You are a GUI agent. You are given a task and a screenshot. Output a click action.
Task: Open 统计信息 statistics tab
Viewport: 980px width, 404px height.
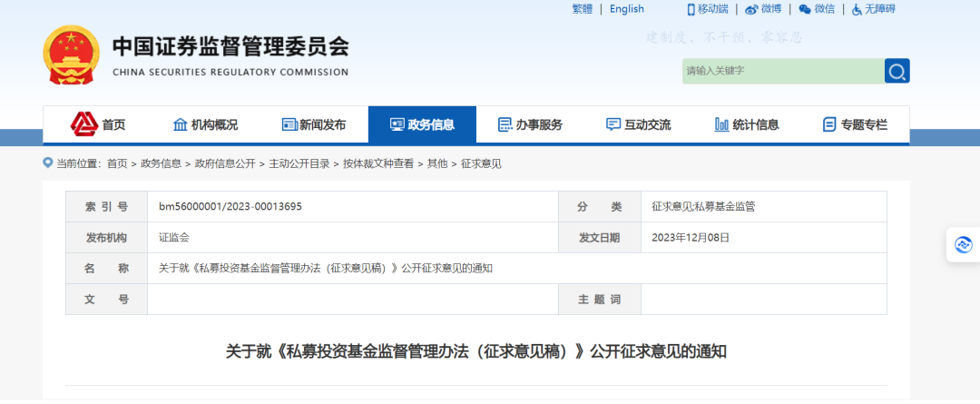(747, 124)
